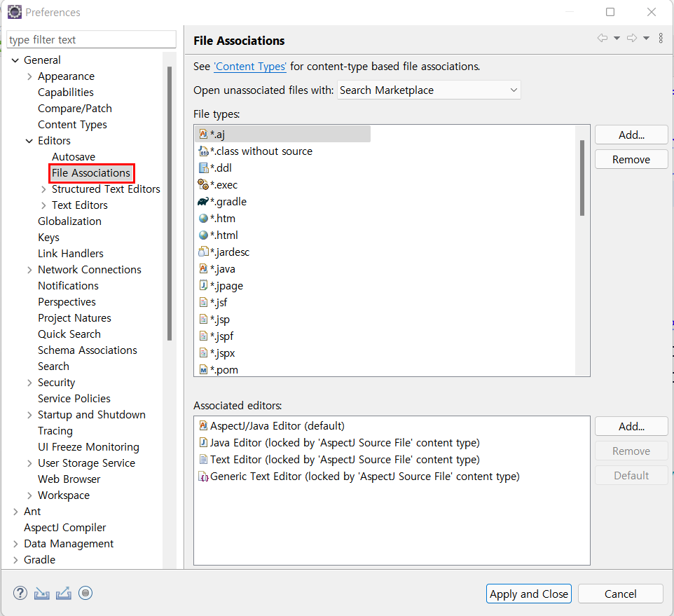This screenshot has width=674, height=616.
Task: Select File Associations in the tree
Action: [91, 173]
